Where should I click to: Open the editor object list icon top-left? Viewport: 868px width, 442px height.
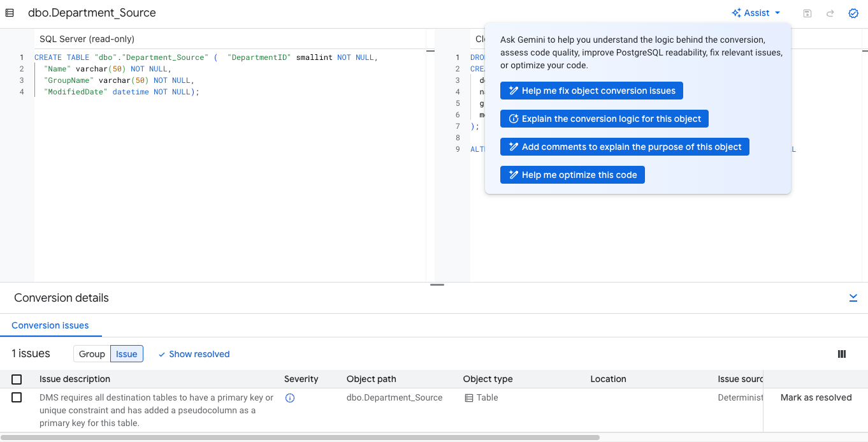click(x=10, y=13)
